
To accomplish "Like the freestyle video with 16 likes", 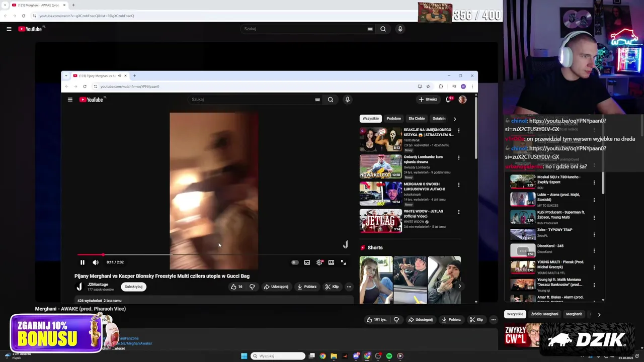I will point(236,287).
